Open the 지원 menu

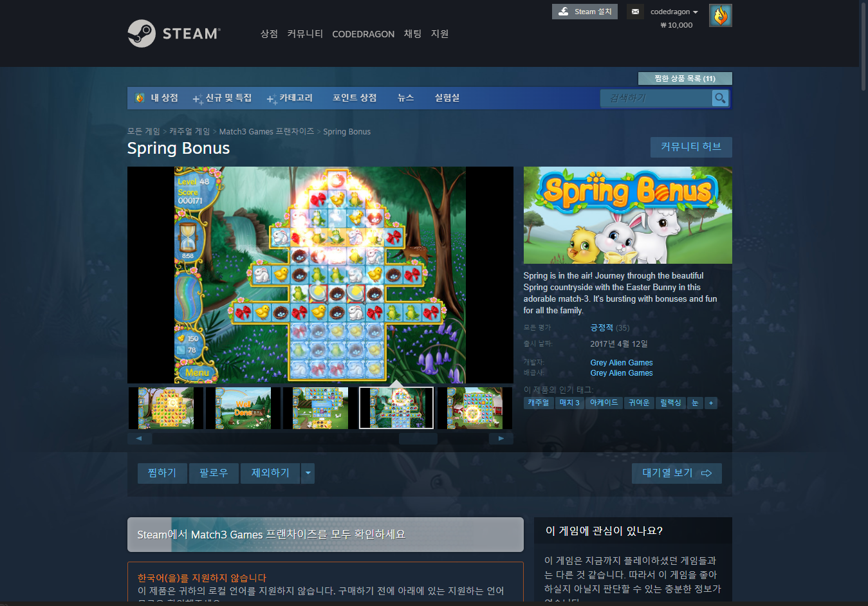tap(439, 34)
